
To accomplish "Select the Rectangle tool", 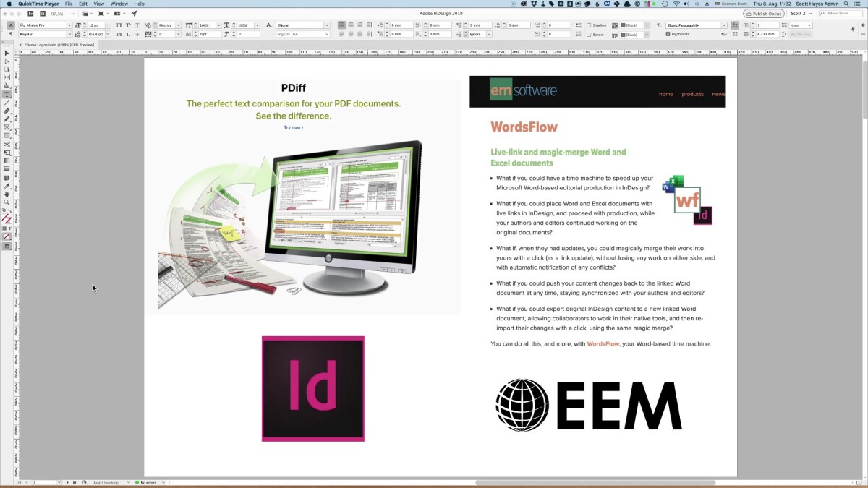I will tap(7, 135).
